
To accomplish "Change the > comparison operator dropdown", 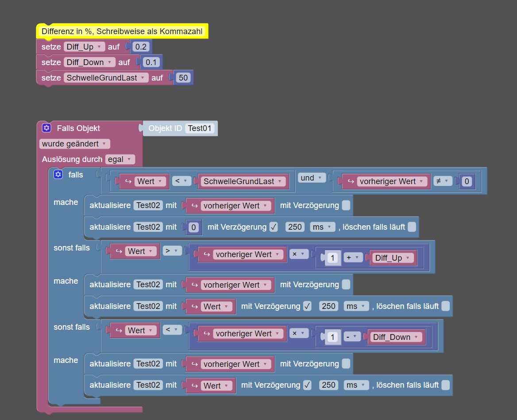I will tap(172, 251).
